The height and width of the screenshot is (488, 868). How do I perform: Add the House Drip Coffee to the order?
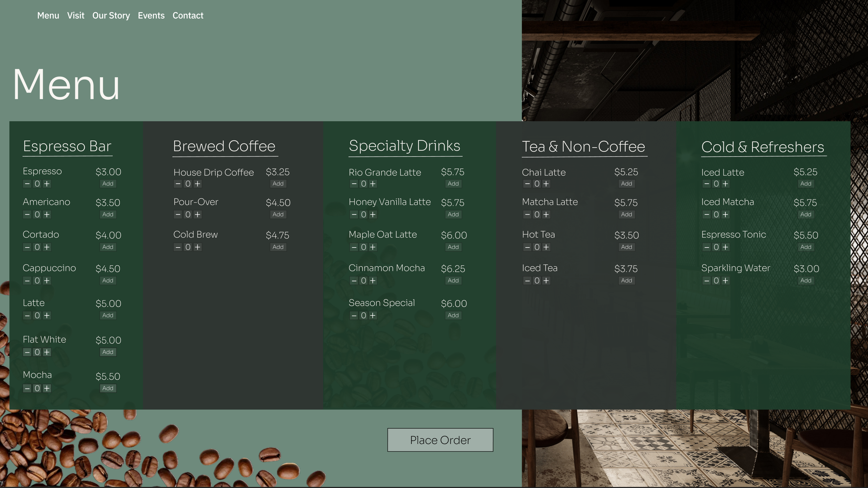pos(278,184)
